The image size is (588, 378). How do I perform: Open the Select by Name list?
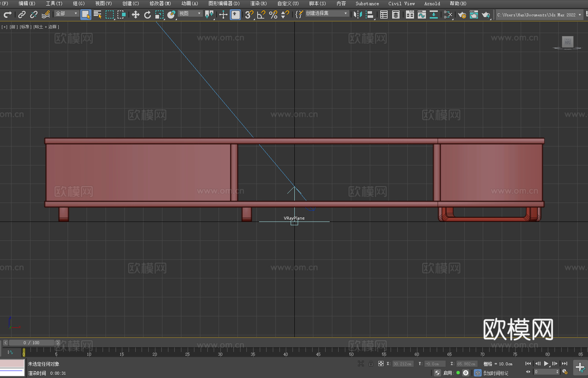[98, 14]
